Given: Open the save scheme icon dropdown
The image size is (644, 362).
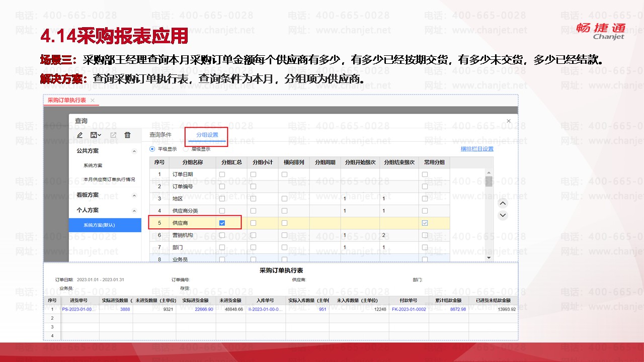Looking at the screenshot, I should tap(96, 135).
